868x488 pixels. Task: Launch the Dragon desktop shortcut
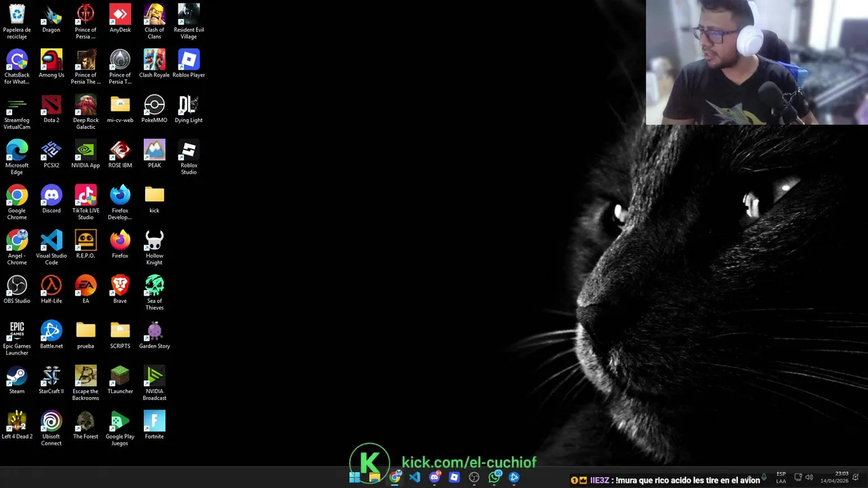point(52,18)
